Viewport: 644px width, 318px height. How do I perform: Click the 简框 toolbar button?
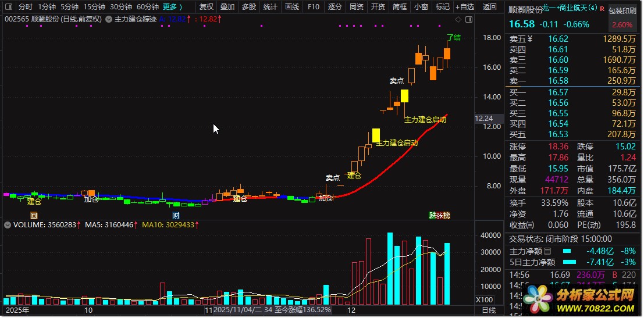(x=399, y=6)
